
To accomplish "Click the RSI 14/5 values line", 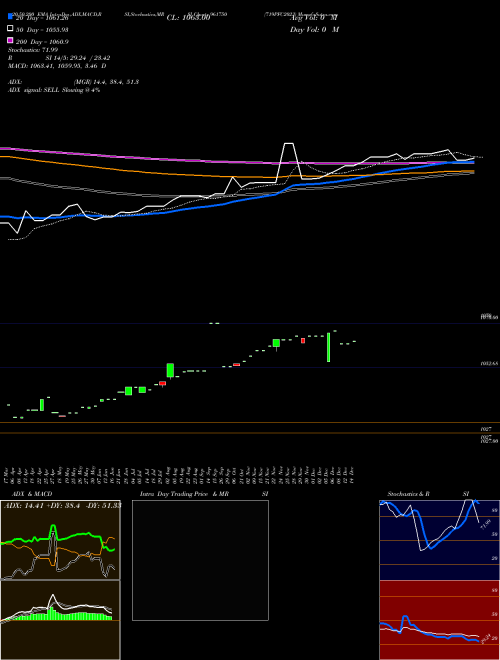I will tap(59, 58).
